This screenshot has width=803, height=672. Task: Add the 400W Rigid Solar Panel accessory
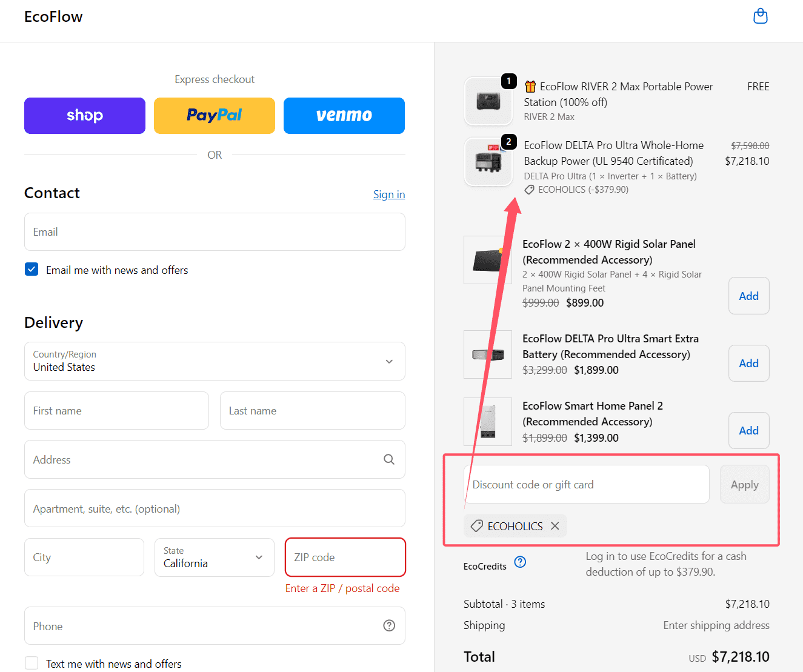(x=749, y=296)
